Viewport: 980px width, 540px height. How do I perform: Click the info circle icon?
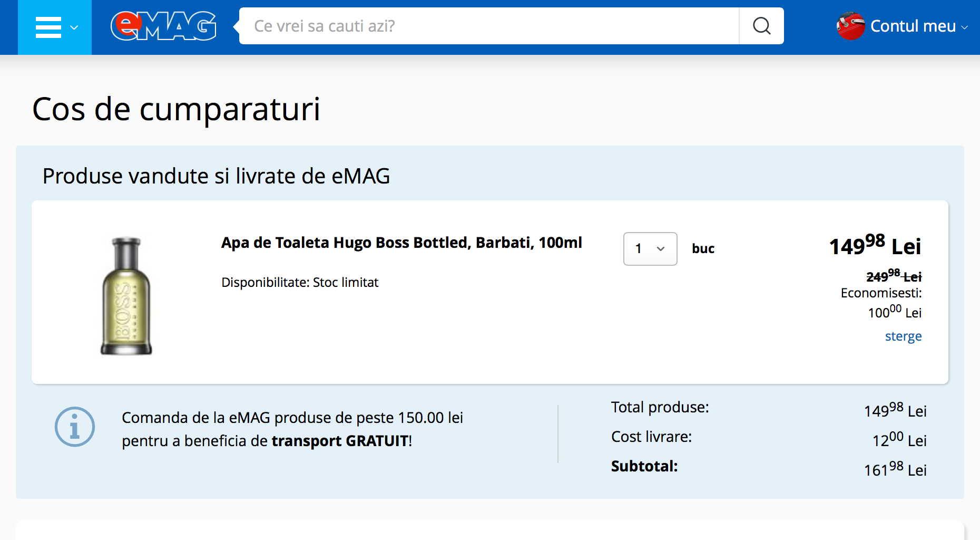75,427
